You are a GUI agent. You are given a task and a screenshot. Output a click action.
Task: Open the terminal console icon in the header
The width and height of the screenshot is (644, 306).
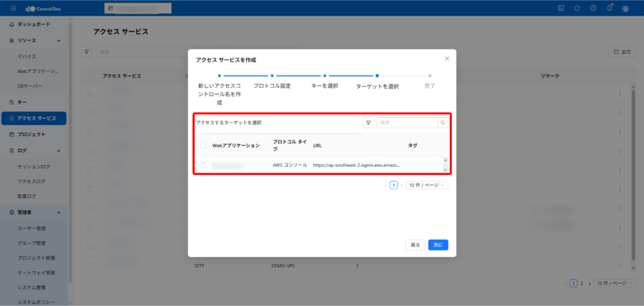560,8
